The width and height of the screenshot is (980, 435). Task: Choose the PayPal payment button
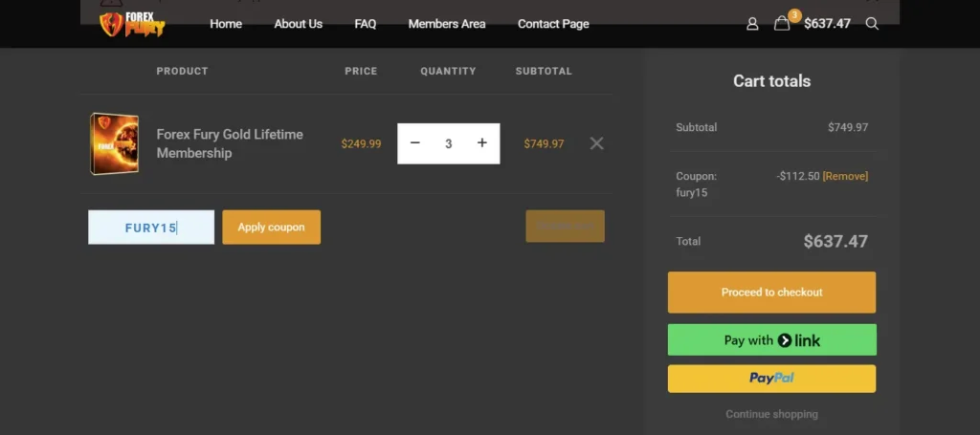[x=771, y=379]
